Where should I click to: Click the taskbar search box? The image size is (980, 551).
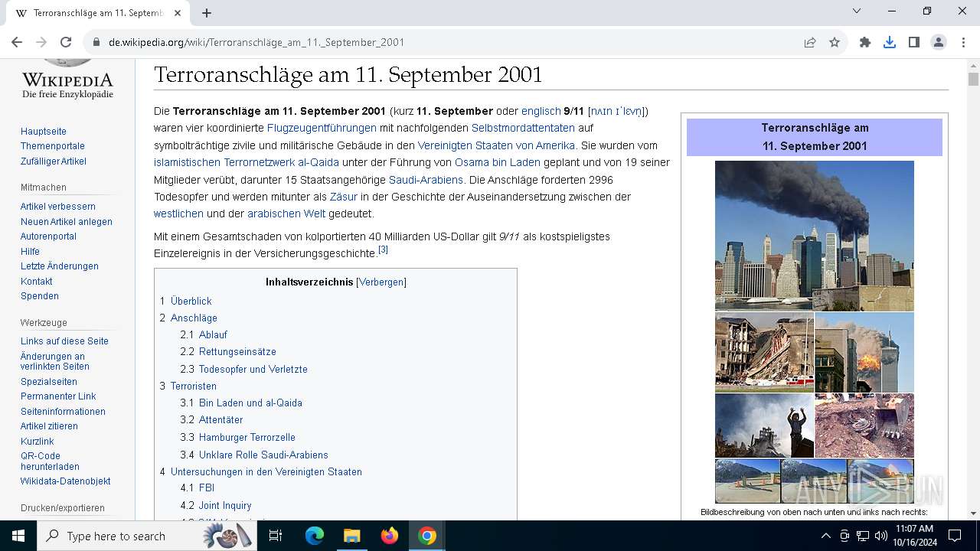click(x=145, y=536)
